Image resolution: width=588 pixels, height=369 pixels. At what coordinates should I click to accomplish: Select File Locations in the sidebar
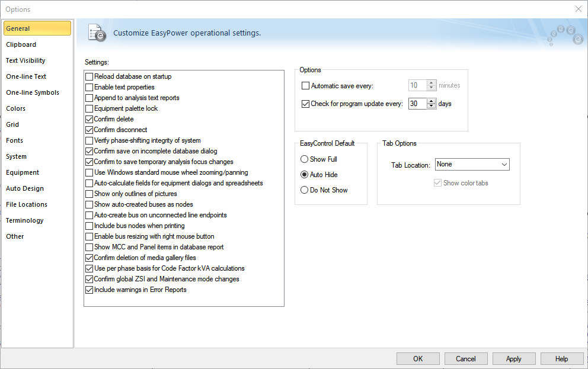(x=27, y=204)
